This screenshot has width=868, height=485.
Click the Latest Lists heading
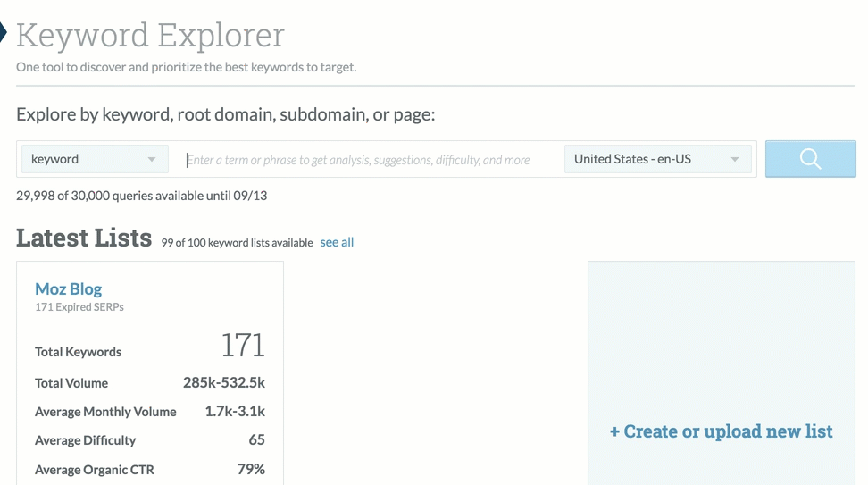point(84,238)
